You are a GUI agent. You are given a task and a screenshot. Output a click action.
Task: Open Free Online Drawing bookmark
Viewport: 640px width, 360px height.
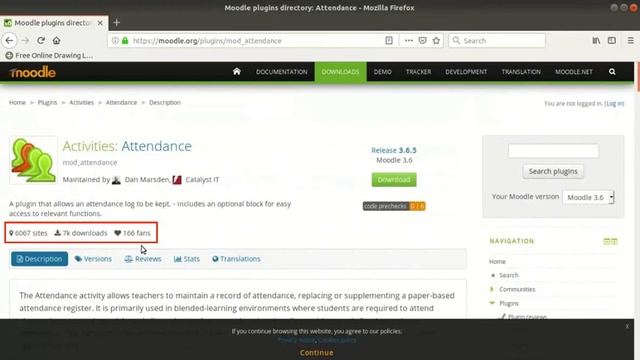tap(49, 56)
